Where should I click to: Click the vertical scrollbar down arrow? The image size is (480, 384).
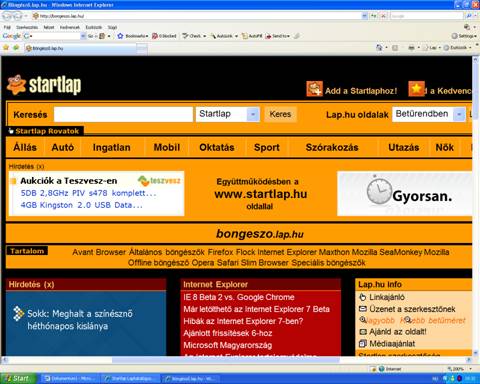(475, 353)
